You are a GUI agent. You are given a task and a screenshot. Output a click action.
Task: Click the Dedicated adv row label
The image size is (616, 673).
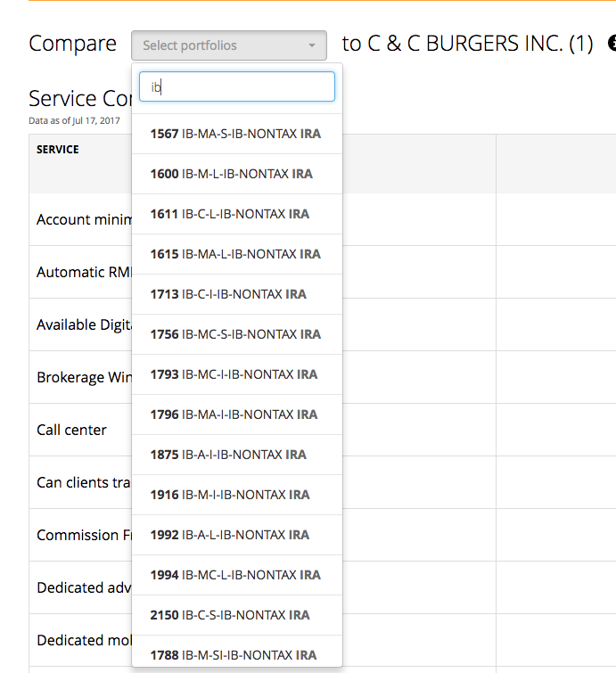(x=84, y=587)
